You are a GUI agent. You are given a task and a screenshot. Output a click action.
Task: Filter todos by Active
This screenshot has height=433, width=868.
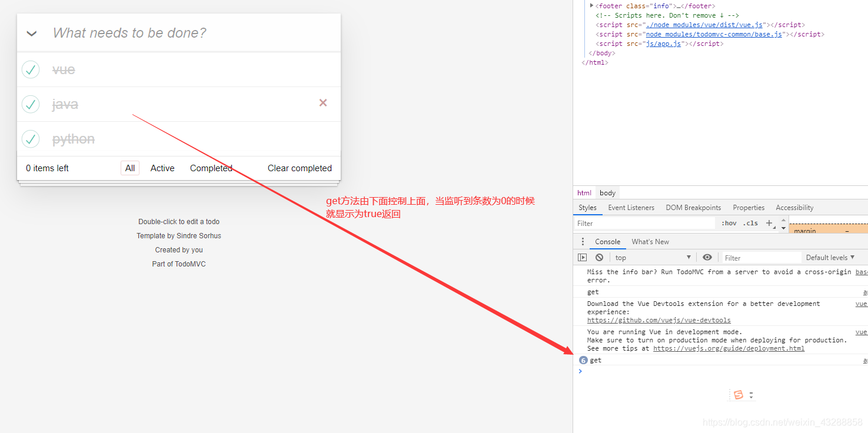click(x=162, y=168)
